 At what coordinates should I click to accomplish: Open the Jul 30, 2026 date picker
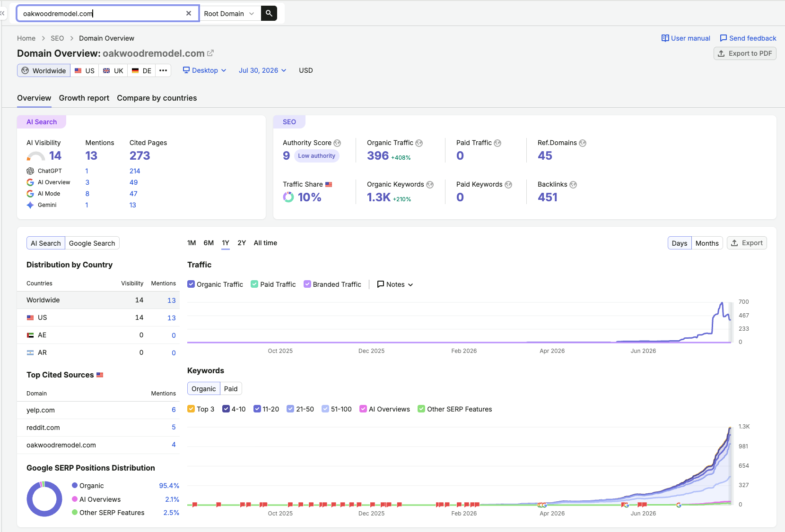coord(262,70)
